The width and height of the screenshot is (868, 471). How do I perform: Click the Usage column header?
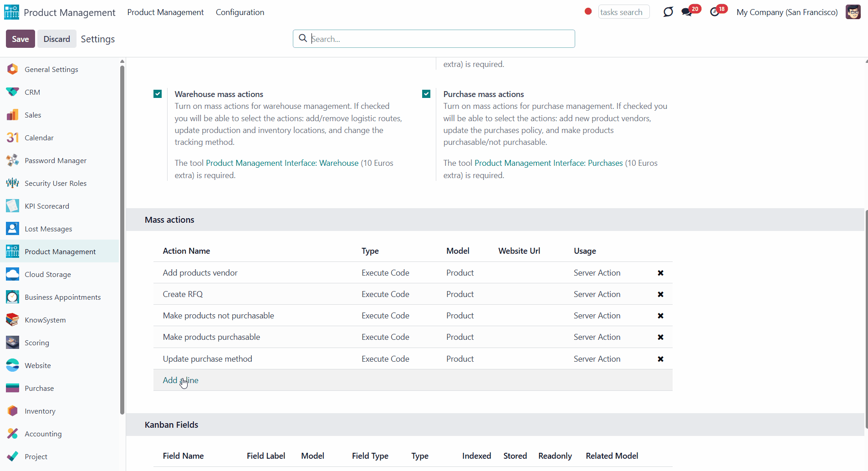[x=585, y=251]
